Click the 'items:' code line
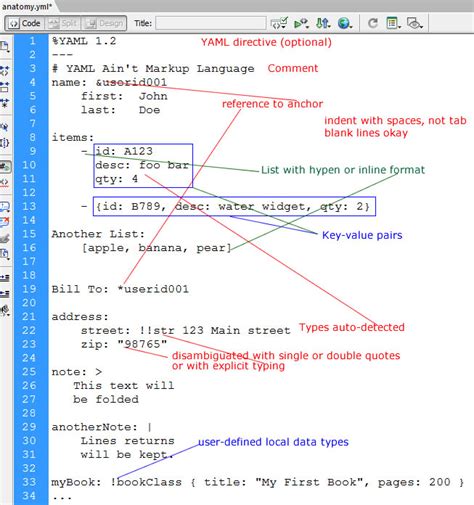This screenshot has height=505, width=474. click(73, 138)
